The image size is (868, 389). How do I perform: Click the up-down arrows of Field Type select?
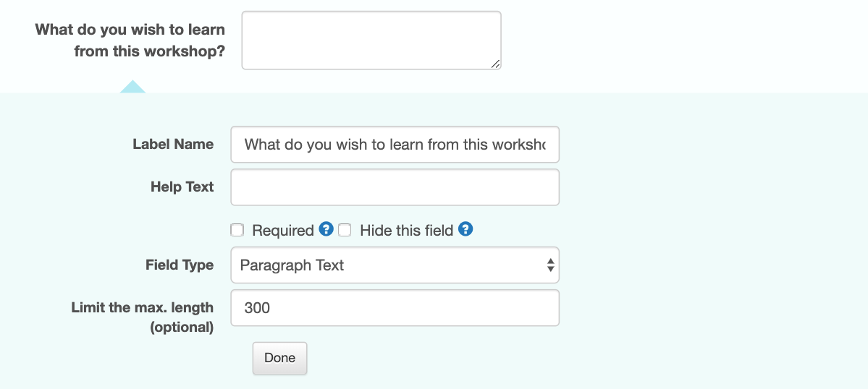[x=550, y=265]
